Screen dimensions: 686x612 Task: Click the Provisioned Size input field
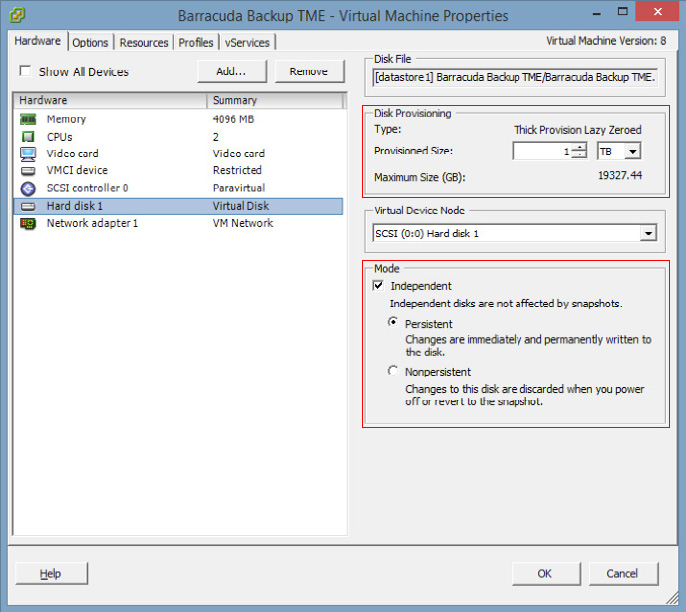(x=542, y=151)
